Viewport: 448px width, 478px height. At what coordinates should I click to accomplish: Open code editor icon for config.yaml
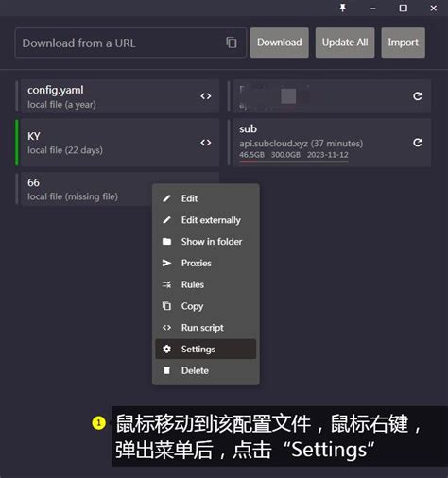click(206, 96)
